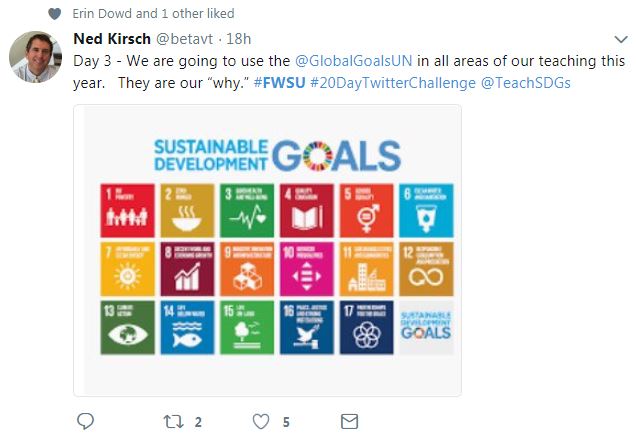This screenshot has width=636, height=438.
Task: Click the red No Poverty goal 1 tile
Action: coord(127,211)
